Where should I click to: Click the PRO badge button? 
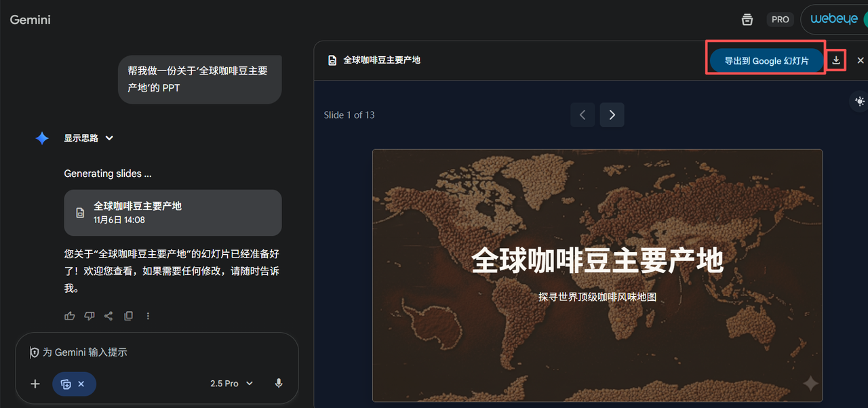point(780,20)
